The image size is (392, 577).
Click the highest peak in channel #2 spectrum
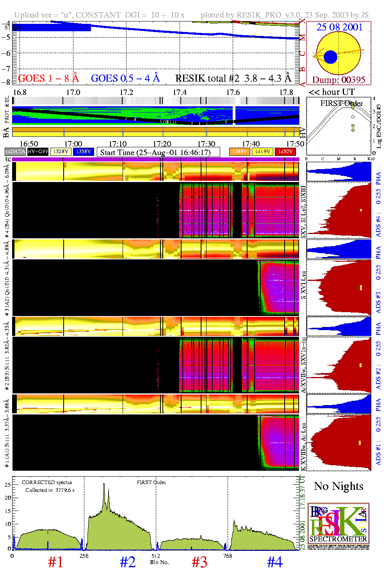pyautogui.click(x=104, y=484)
